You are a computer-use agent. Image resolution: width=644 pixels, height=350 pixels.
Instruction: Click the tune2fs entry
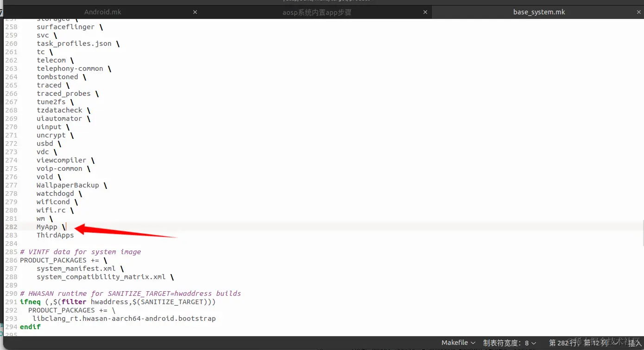[x=51, y=102]
